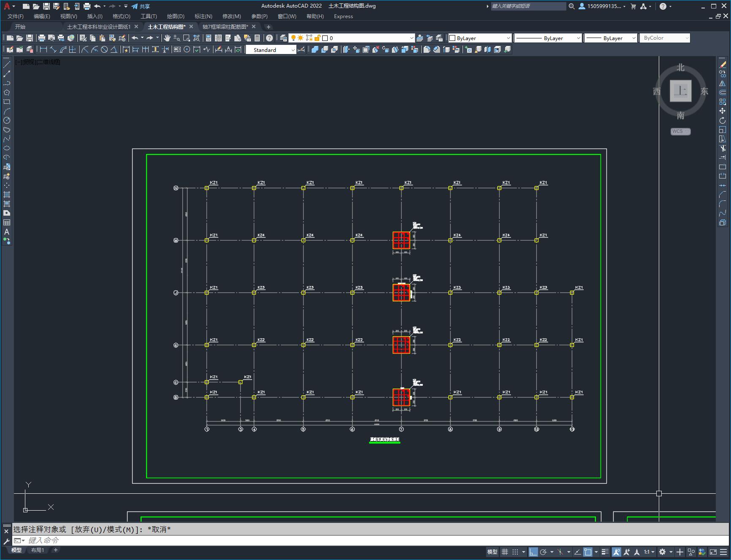Open the ByLayer linetype dropdown with long line sample
This screenshot has width=731, height=560.
548,38
